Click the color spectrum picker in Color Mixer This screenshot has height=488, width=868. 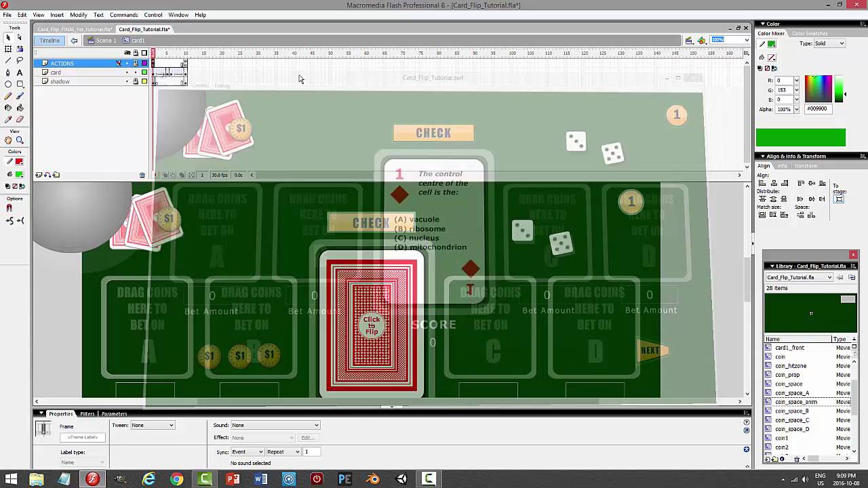click(818, 88)
